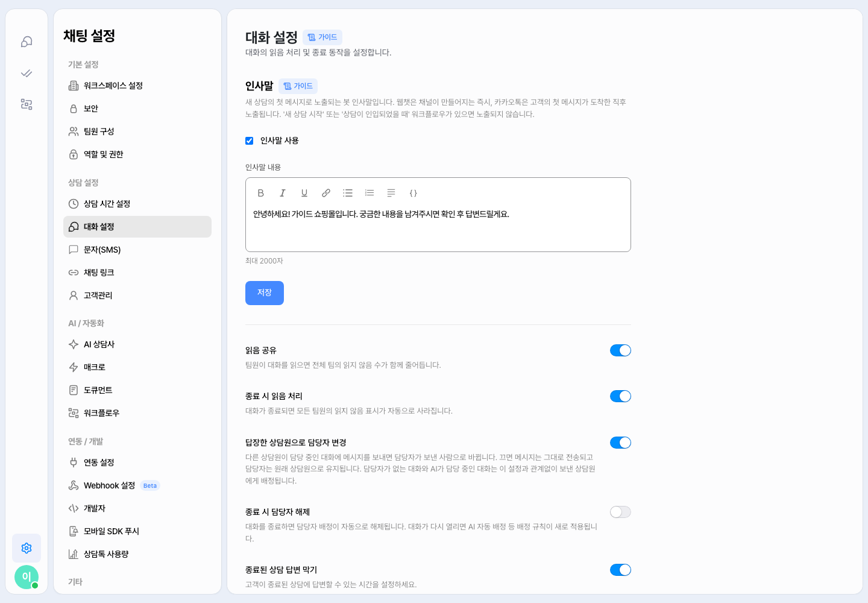Open 상담 시간 설정 page

tap(137, 204)
